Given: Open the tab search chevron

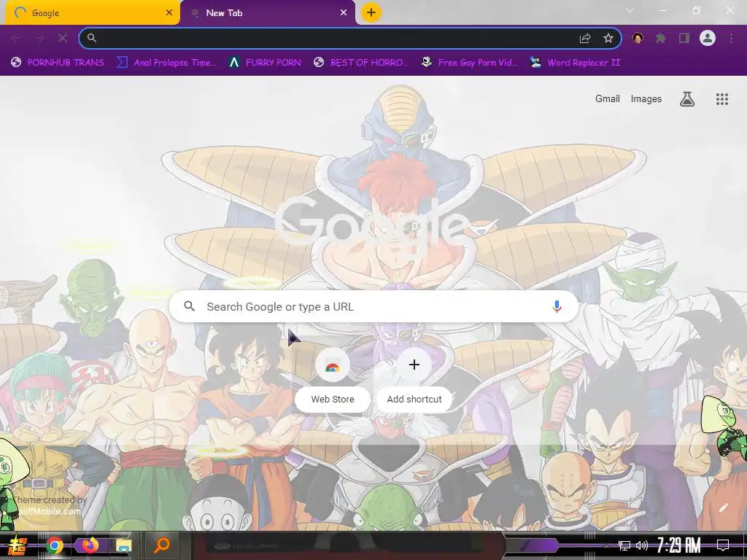Looking at the screenshot, I should click(x=630, y=10).
